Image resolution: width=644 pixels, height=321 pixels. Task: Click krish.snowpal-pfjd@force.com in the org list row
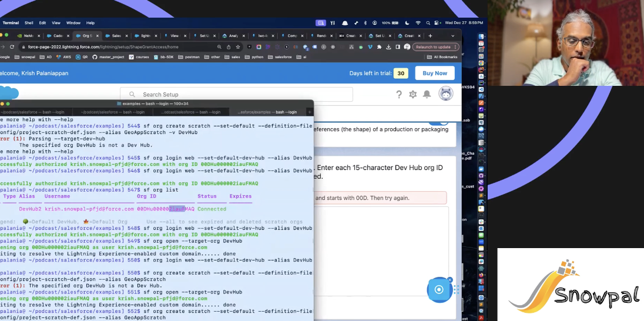coord(89,209)
